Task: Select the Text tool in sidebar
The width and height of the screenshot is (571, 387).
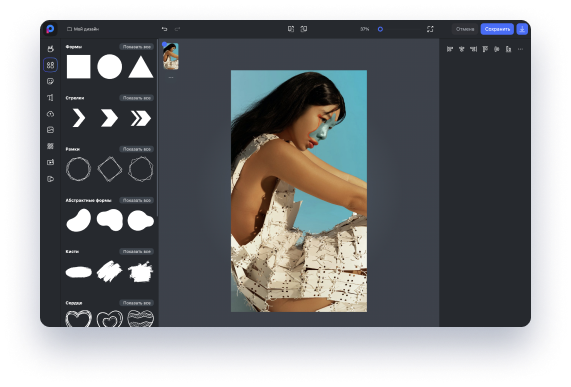Action: 50,97
